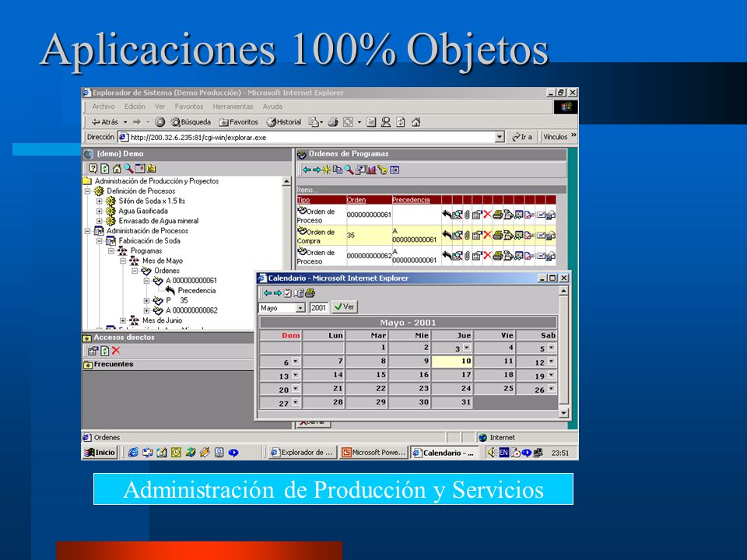
Task: Click the printer icon in the Orden de Compra row
Action: click(497, 235)
